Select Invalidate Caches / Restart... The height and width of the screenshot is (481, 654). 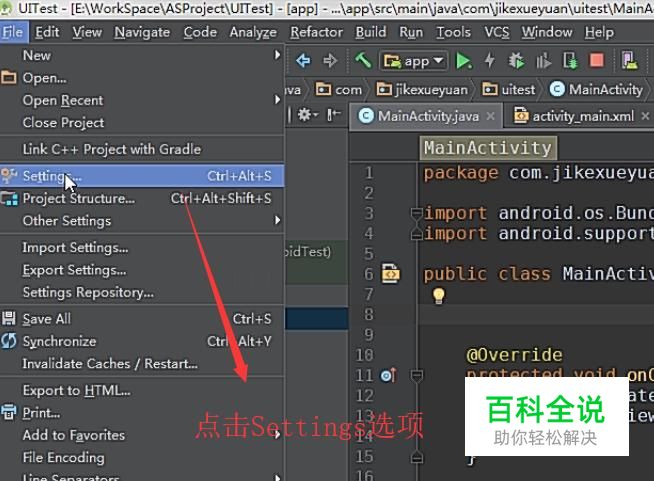(x=142, y=364)
